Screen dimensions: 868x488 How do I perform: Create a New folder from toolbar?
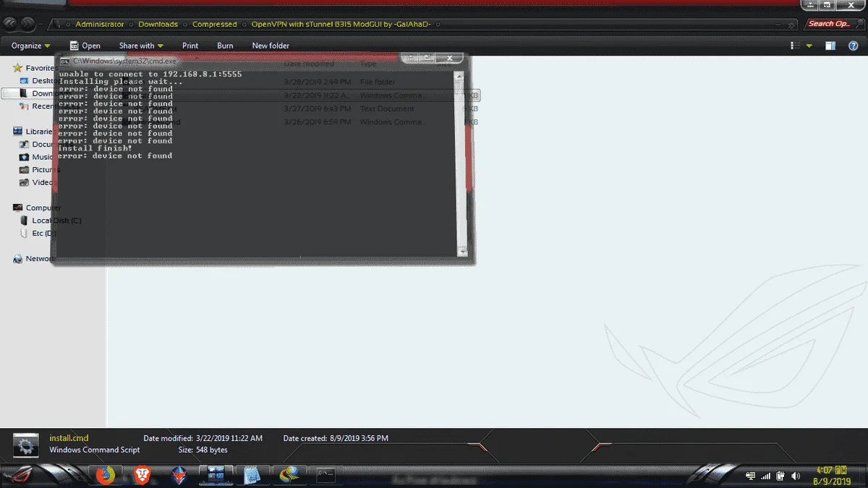click(x=271, y=46)
